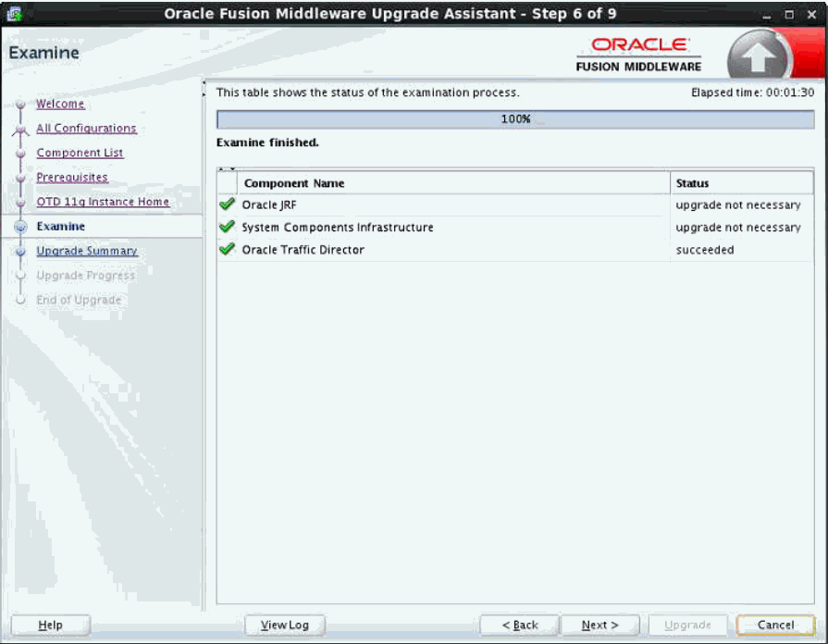The width and height of the screenshot is (828, 644).
Task: Click the checkmark next to System Components Infrastructure
Action: (x=227, y=227)
